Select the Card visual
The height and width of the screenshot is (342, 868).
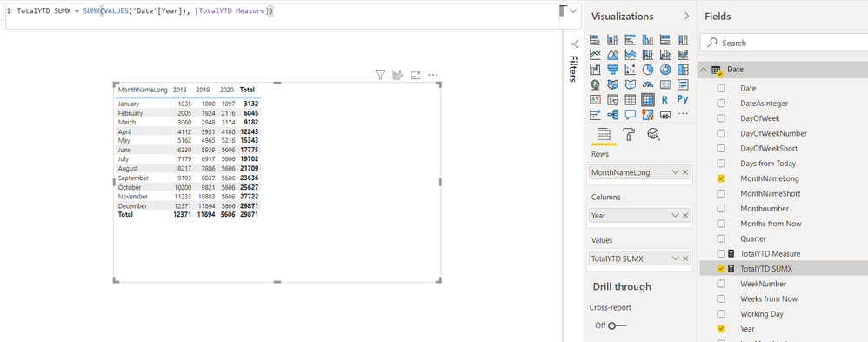pos(665,84)
